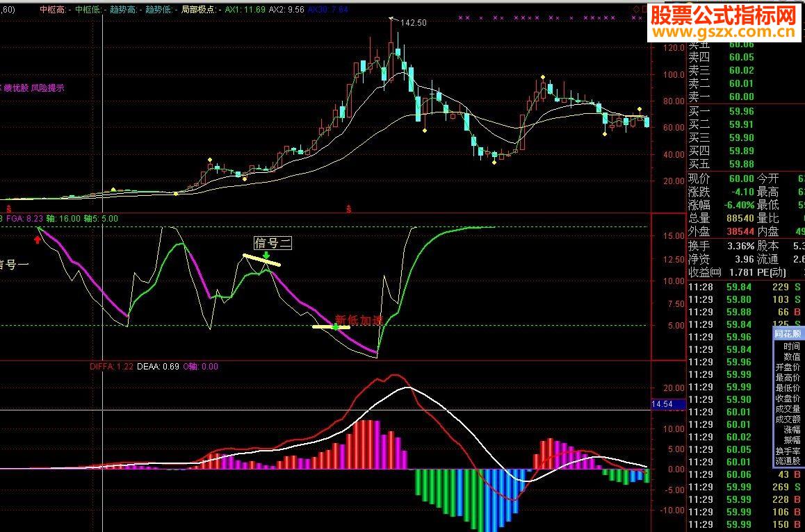Select the 卖二 60.01 ask row
The width and height of the screenshot is (805, 532).
point(722,83)
